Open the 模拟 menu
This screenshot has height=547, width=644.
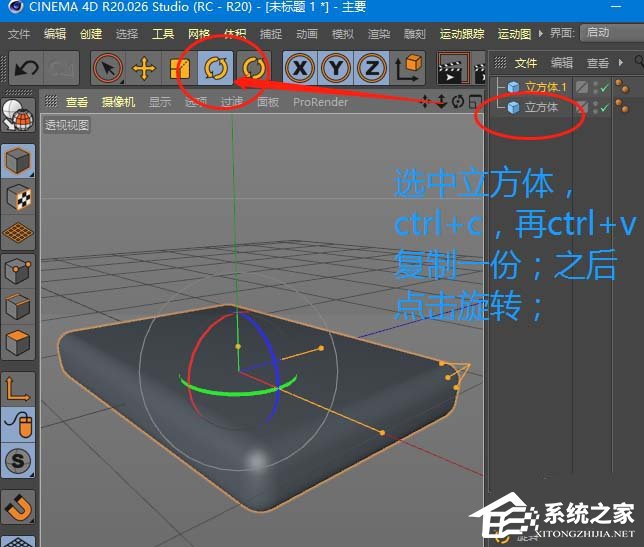tap(343, 34)
